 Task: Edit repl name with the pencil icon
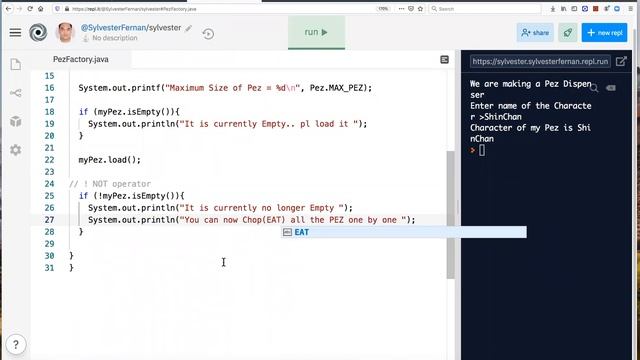188,28
